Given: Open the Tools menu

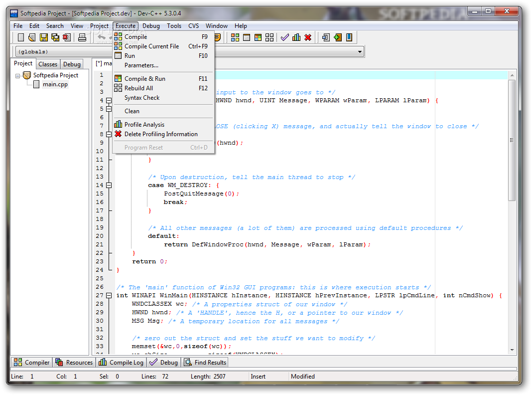Looking at the screenshot, I should [174, 26].
